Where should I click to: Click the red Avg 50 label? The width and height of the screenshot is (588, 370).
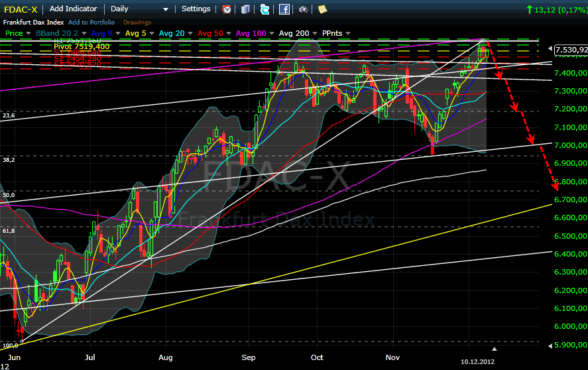click(x=210, y=33)
